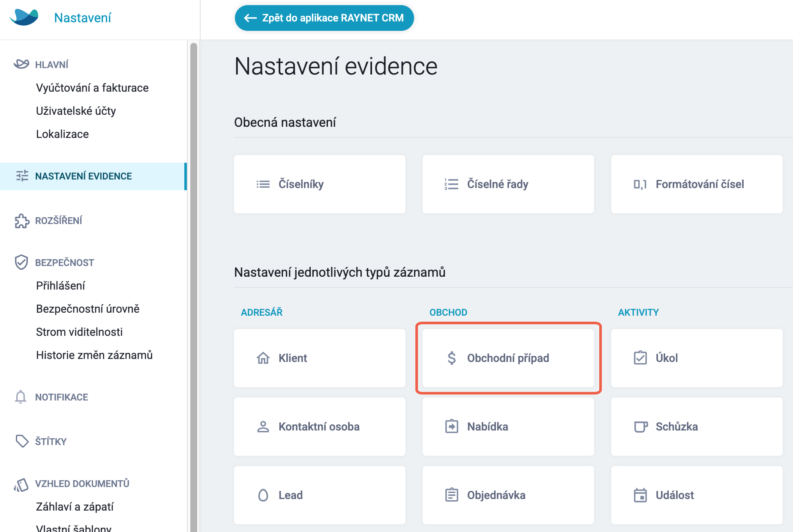793x532 pixels.
Task: Click the RAYNET logo icon
Action: point(24,17)
